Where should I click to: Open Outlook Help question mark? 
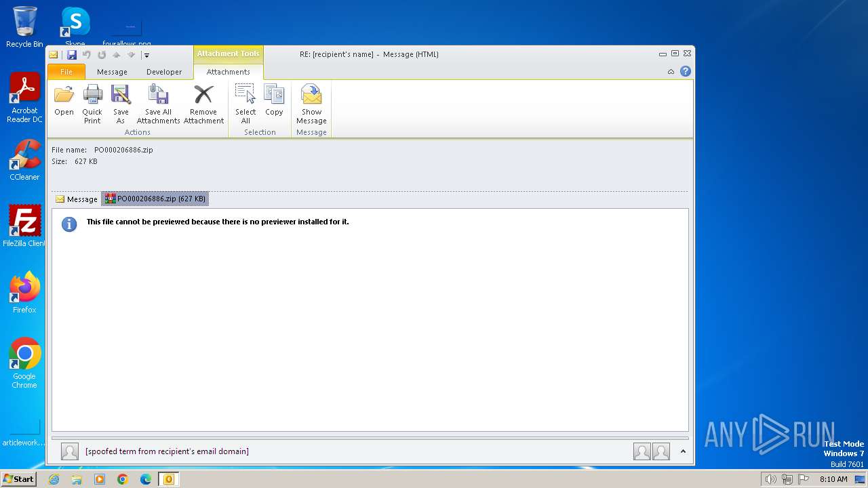pos(686,71)
